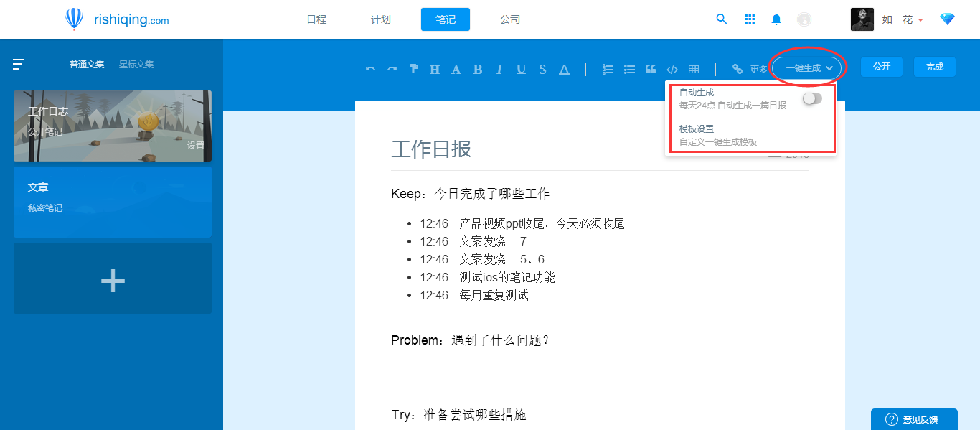Screen dimensions: 980x430
Task: Insert a code block via the code icon
Action: pyautogui.click(x=672, y=69)
